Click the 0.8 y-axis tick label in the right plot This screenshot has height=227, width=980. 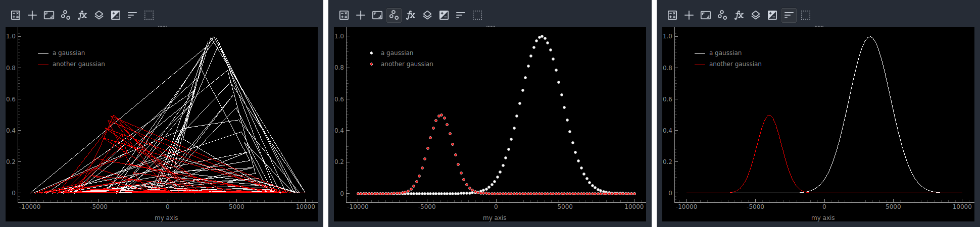(667, 68)
